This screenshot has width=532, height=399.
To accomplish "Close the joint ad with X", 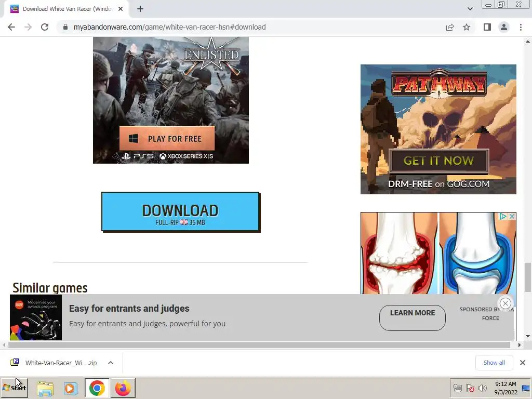I will coord(512,217).
